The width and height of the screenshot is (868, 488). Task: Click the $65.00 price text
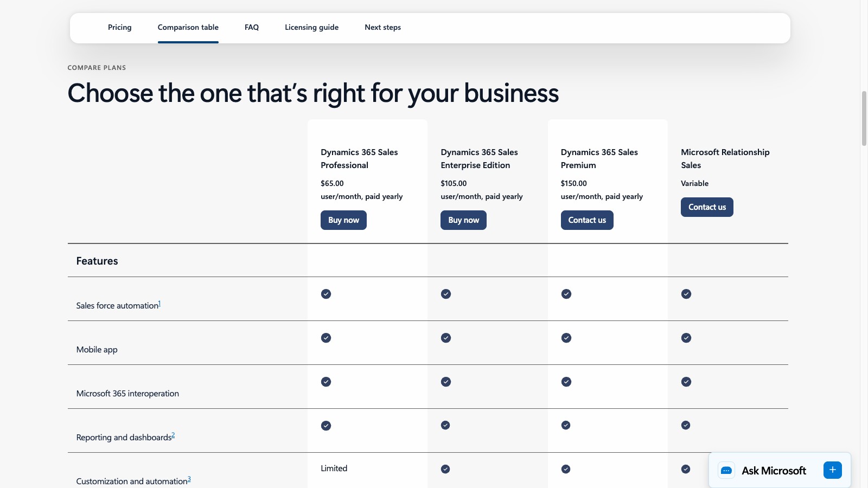pos(332,183)
